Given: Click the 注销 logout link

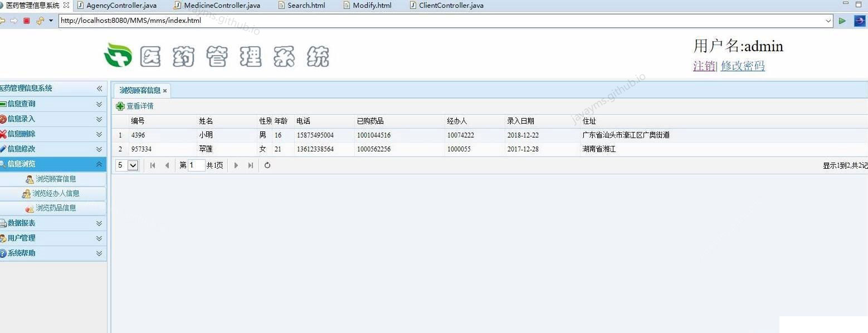Looking at the screenshot, I should click(703, 66).
